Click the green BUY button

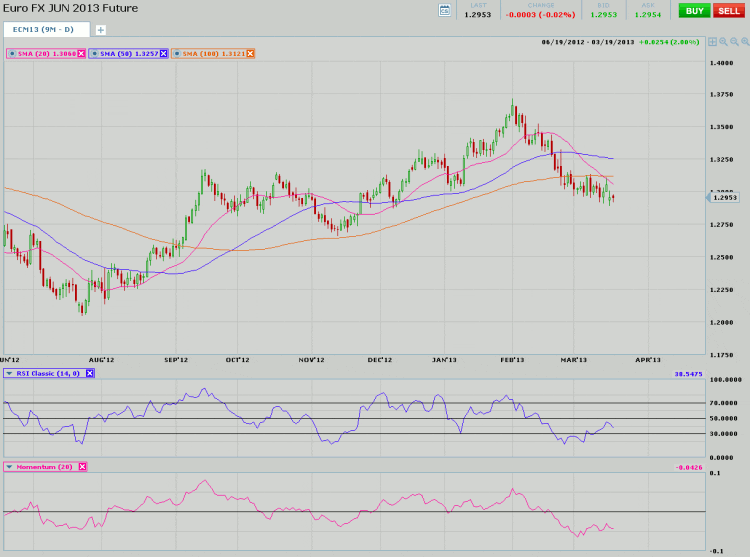(693, 10)
